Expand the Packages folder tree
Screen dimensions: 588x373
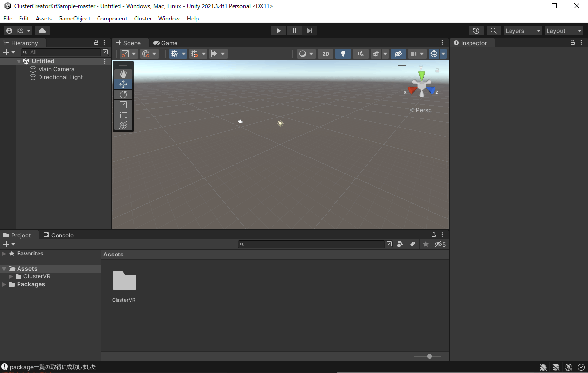(4, 284)
